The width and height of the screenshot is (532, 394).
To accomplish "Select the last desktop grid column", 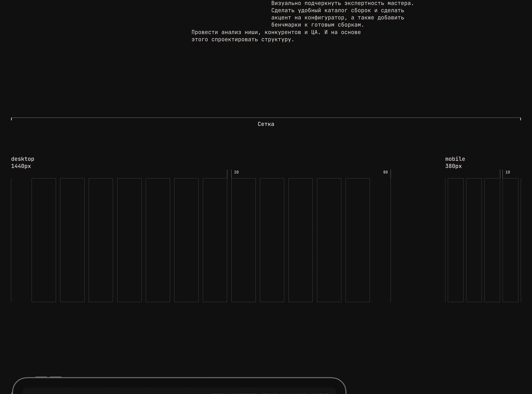I will 357,240.
